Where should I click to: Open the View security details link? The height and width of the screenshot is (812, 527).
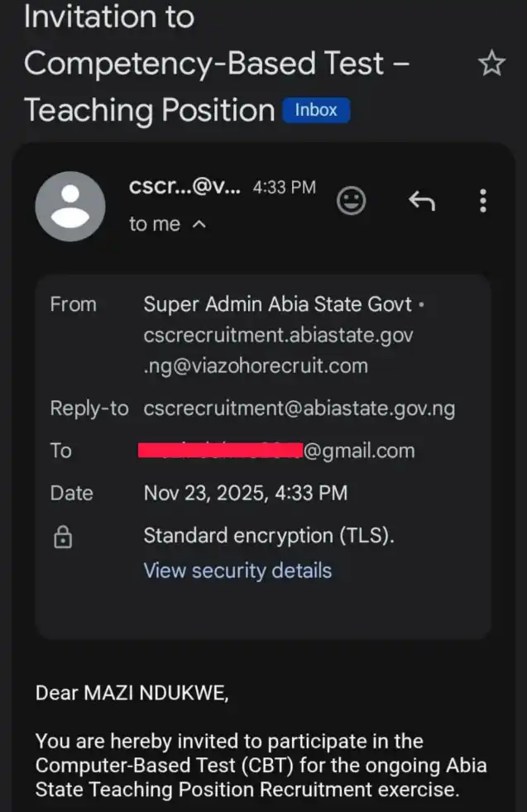coord(237,571)
